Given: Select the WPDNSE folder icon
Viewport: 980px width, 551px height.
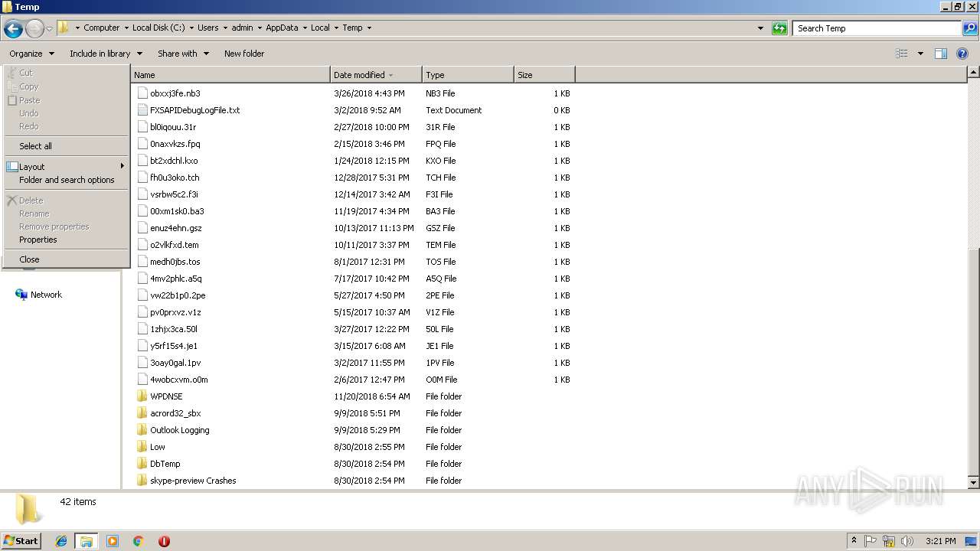Looking at the screenshot, I should 142,396.
